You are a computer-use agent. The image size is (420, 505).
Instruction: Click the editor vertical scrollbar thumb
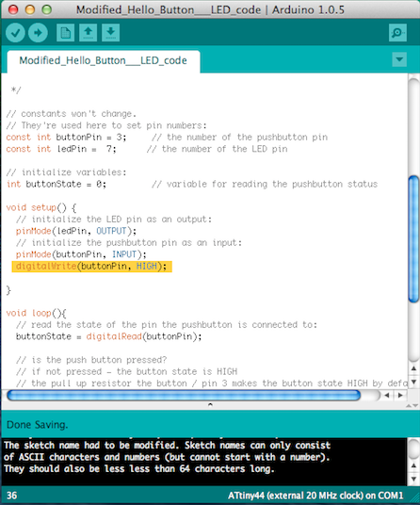[413, 238]
